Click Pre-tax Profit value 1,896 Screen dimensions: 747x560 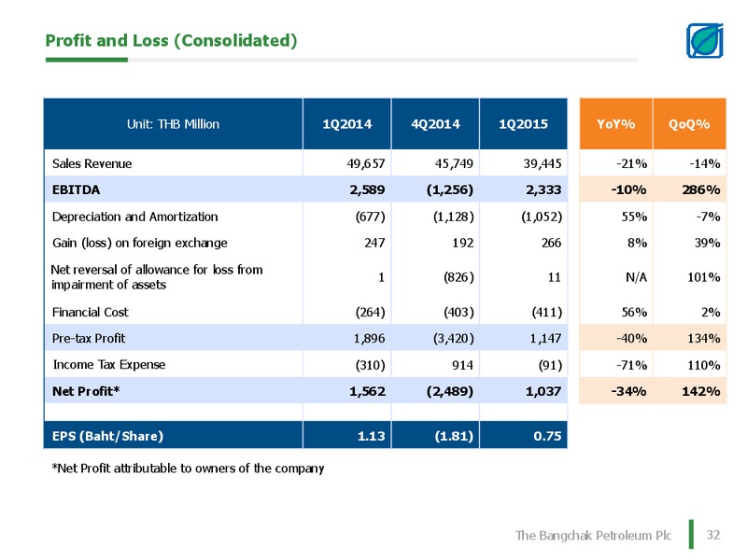point(369,339)
